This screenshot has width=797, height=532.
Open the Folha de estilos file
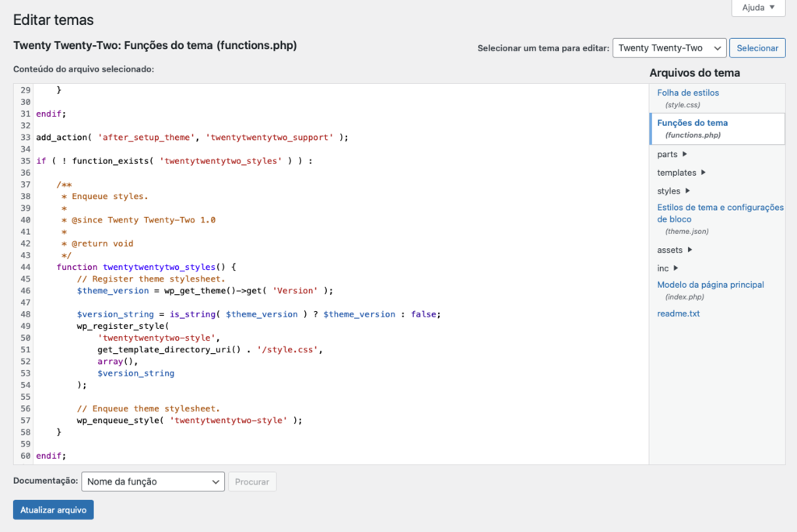(688, 92)
